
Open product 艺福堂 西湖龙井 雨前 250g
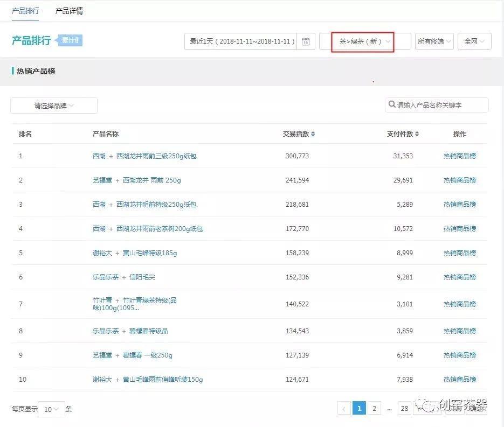coord(136,180)
